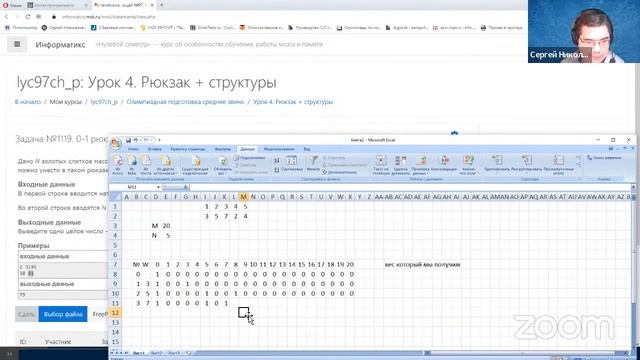640x360 pixels.
Task: Select the '№' header cell in row 7
Action: [136, 264]
